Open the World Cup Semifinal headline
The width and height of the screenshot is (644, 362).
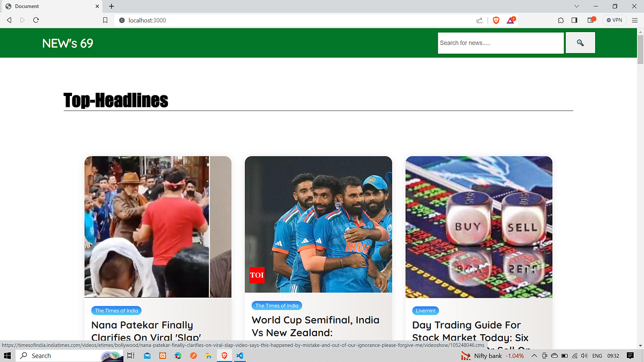(x=316, y=327)
